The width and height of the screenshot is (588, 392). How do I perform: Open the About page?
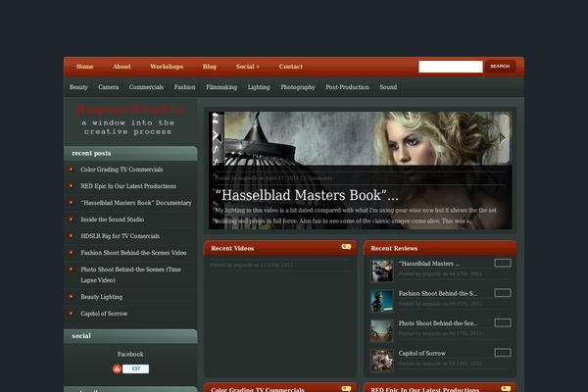click(x=122, y=67)
